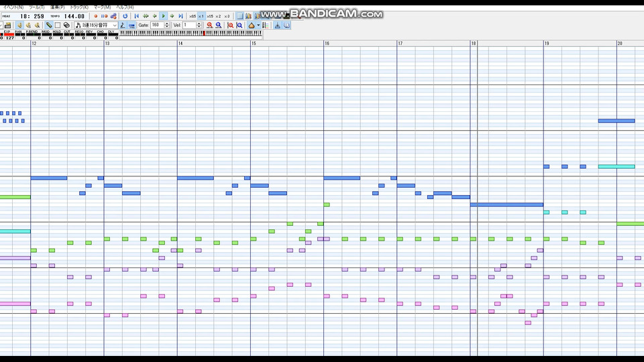Set playback speed to x3

click(227, 16)
